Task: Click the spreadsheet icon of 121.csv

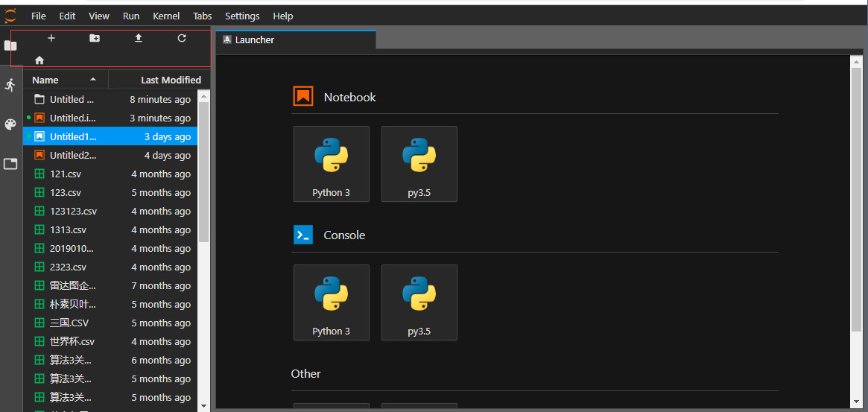Action: point(39,174)
